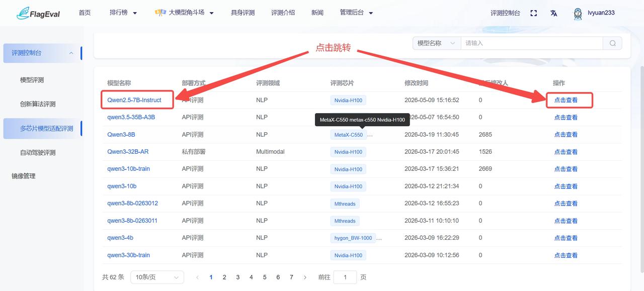Click 点击查看 for Qwen2.5-7B-Instruct
644x291 pixels.
[566, 100]
